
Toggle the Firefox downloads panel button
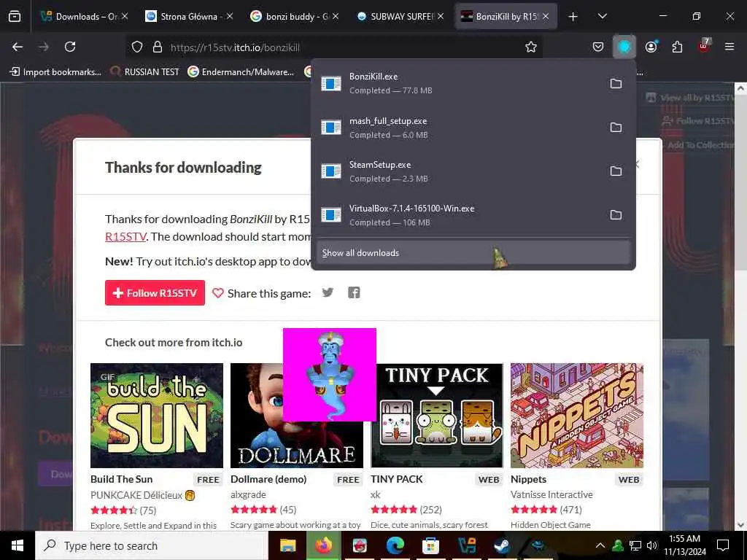pyautogui.click(x=624, y=47)
